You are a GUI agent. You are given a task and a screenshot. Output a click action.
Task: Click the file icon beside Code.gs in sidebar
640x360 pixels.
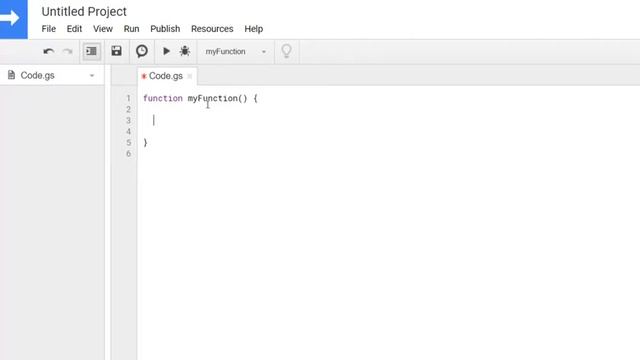(x=11, y=75)
